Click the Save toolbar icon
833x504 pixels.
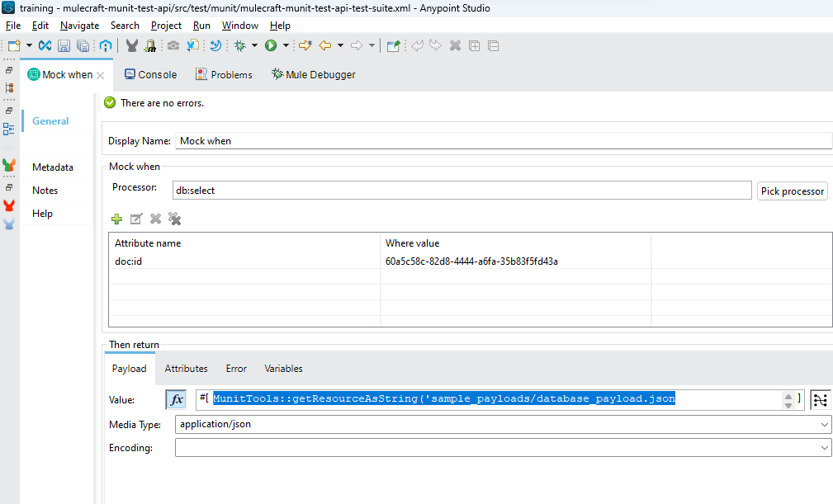coord(64,46)
